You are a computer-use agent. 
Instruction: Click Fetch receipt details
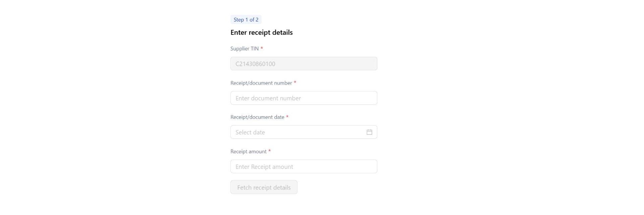point(264,187)
